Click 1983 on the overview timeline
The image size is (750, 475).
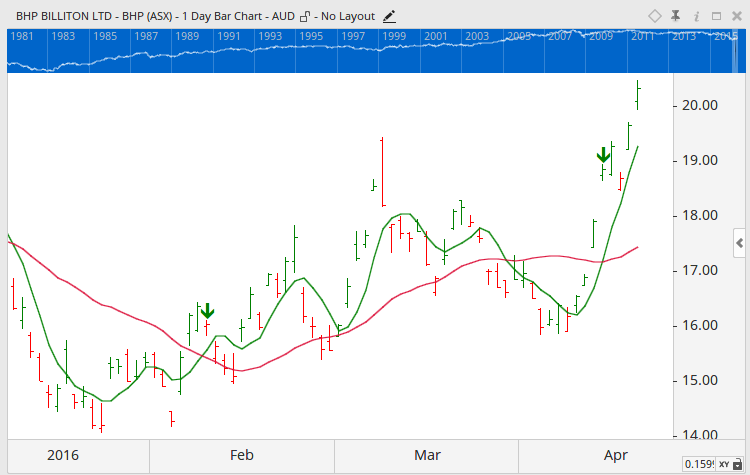(x=63, y=36)
